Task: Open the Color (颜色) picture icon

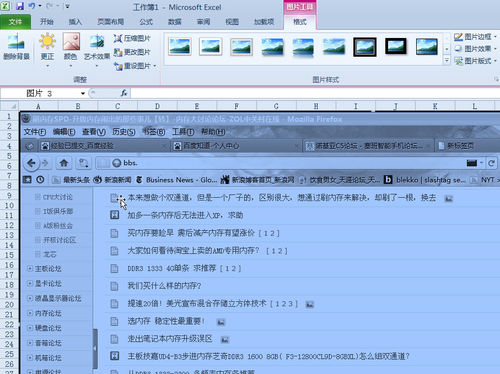Action: coord(71,42)
